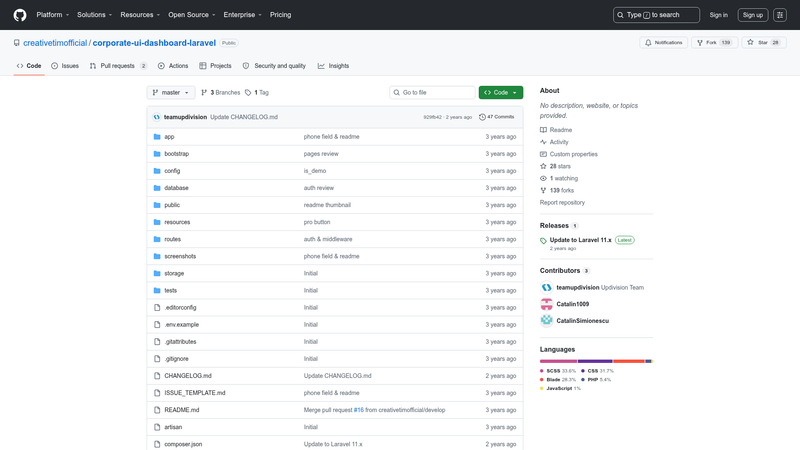Viewport: 800px width, 450px height.
Task: Open the app folder icon
Action: (x=157, y=137)
